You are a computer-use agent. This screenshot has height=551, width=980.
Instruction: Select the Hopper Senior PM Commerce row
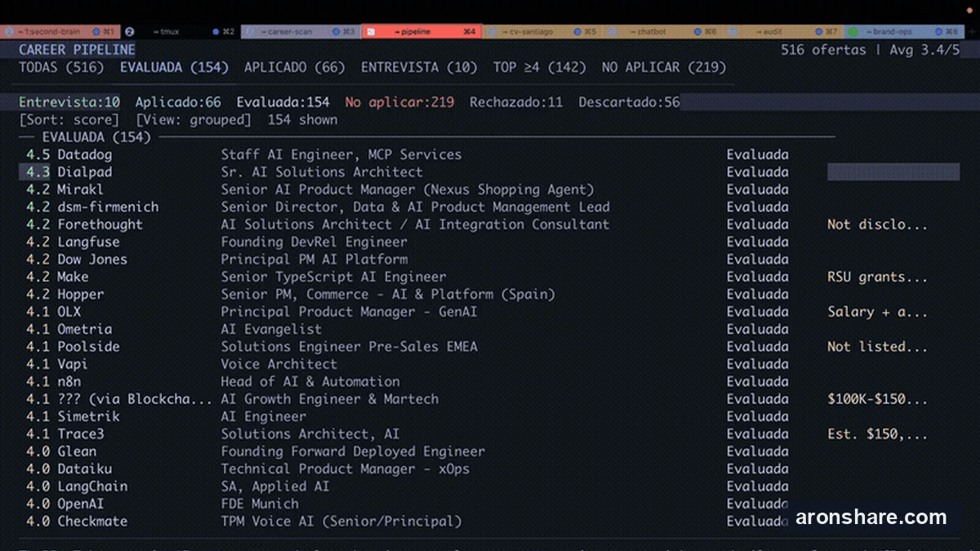(490, 294)
